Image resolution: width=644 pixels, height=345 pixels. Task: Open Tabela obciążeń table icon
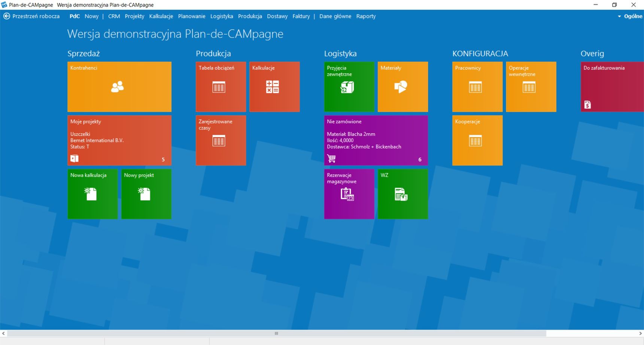[219, 87]
